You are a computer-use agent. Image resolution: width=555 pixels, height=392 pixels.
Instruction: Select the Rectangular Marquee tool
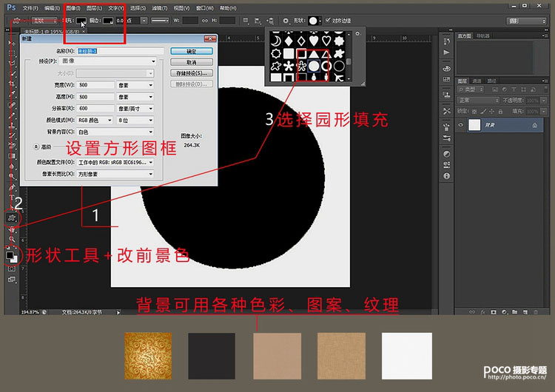[x=12, y=53]
